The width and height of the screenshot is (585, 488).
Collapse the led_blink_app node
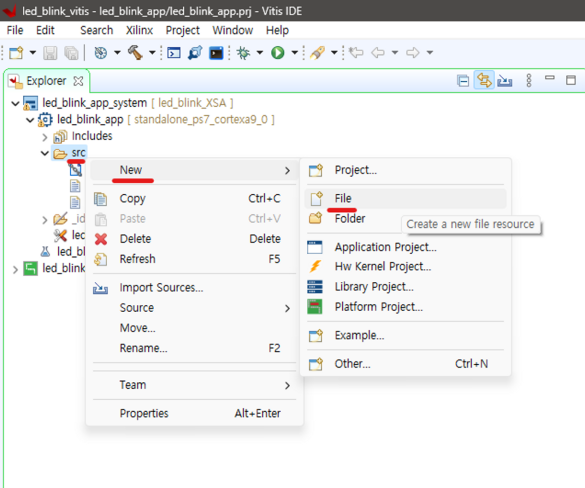point(30,120)
